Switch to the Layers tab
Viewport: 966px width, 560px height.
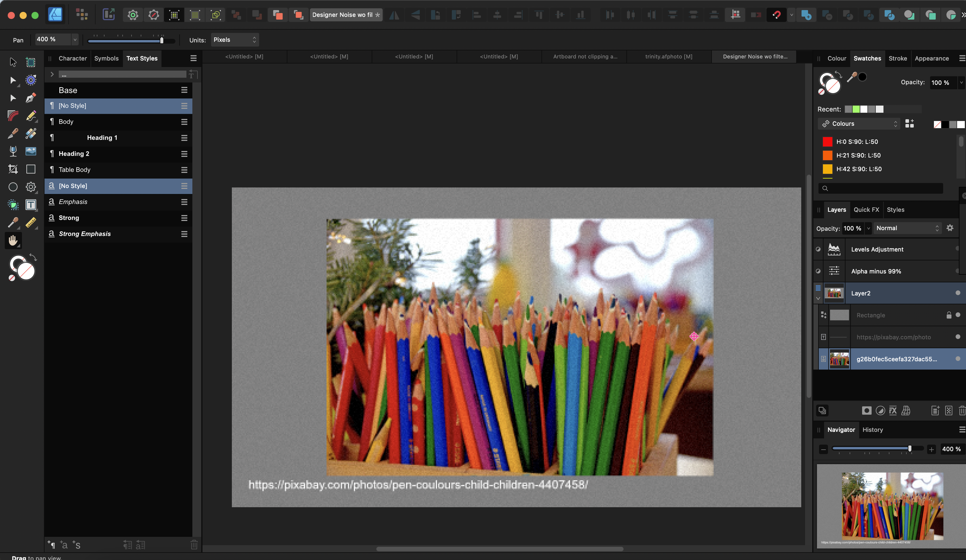836,209
